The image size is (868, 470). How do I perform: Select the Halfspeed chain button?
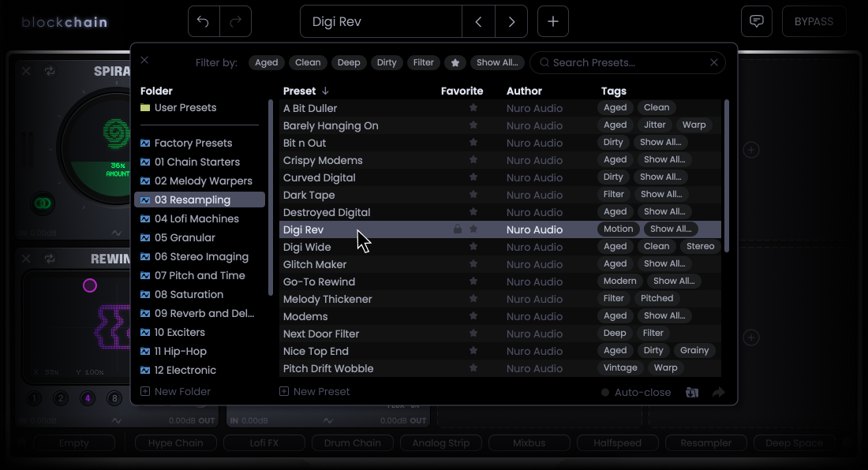pyautogui.click(x=617, y=443)
